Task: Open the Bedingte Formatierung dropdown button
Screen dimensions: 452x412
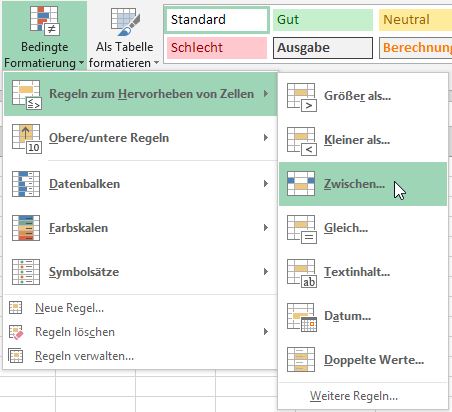Action: [x=44, y=36]
